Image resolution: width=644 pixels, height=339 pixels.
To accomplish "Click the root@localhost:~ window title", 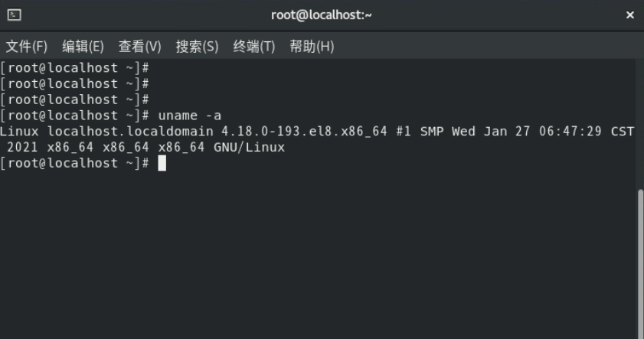I will pyautogui.click(x=322, y=15).
